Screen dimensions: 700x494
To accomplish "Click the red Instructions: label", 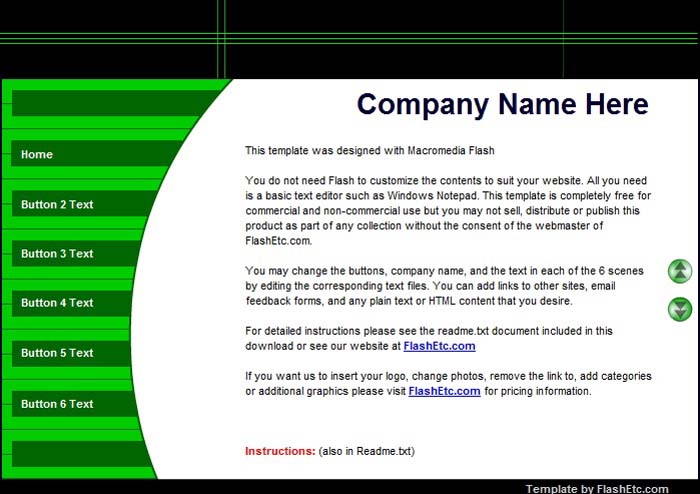I will point(280,451).
